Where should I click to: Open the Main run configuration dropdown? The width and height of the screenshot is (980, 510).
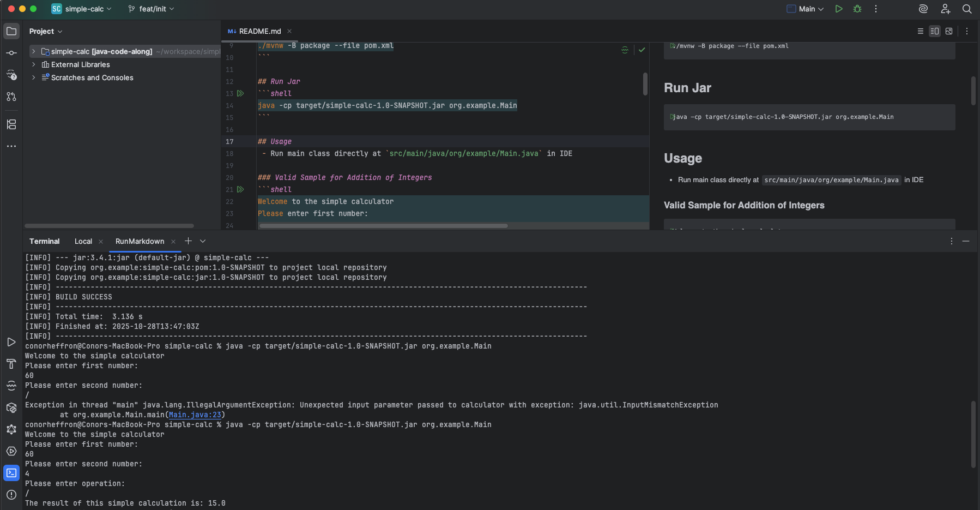pos(806,9)
